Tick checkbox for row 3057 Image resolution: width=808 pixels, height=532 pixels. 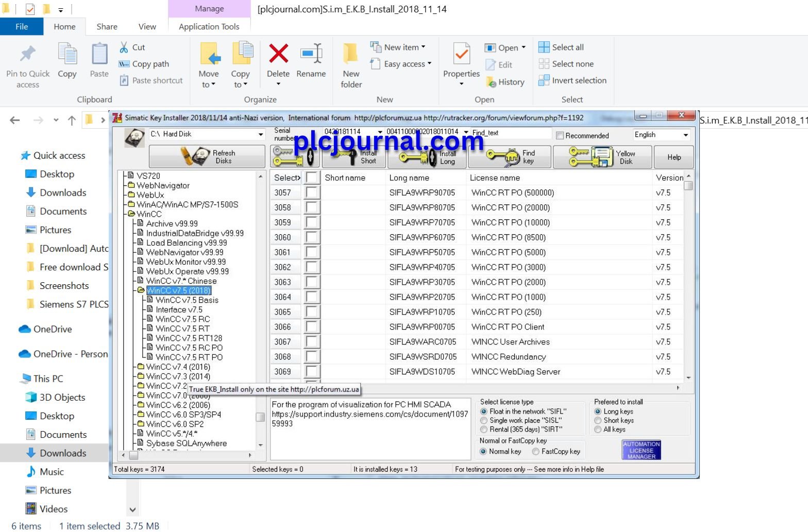[311, 193]
